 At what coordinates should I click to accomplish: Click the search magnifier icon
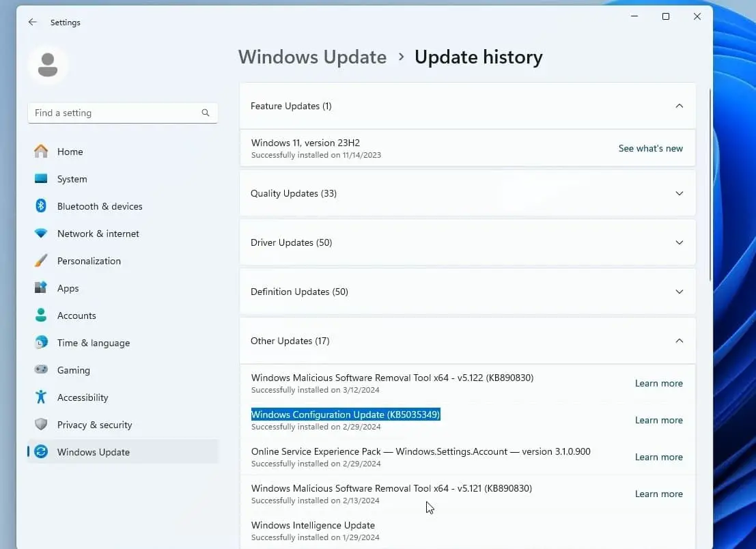point(206,113)
